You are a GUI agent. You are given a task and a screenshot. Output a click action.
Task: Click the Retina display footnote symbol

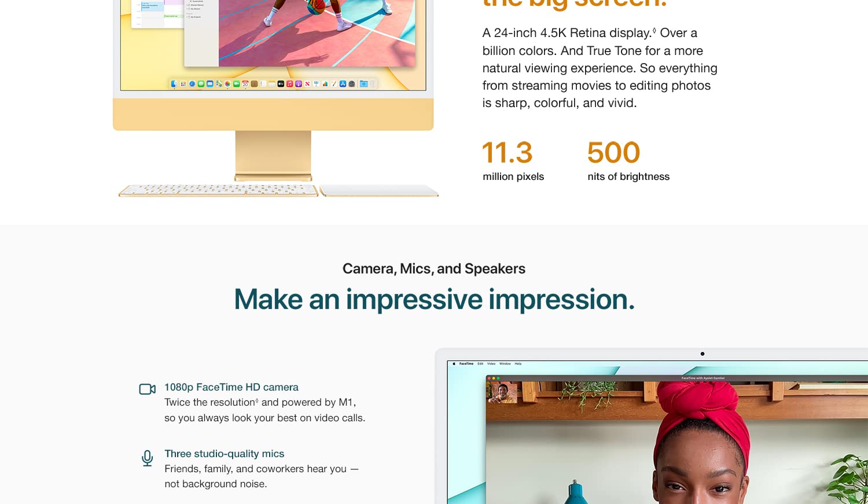654,30
